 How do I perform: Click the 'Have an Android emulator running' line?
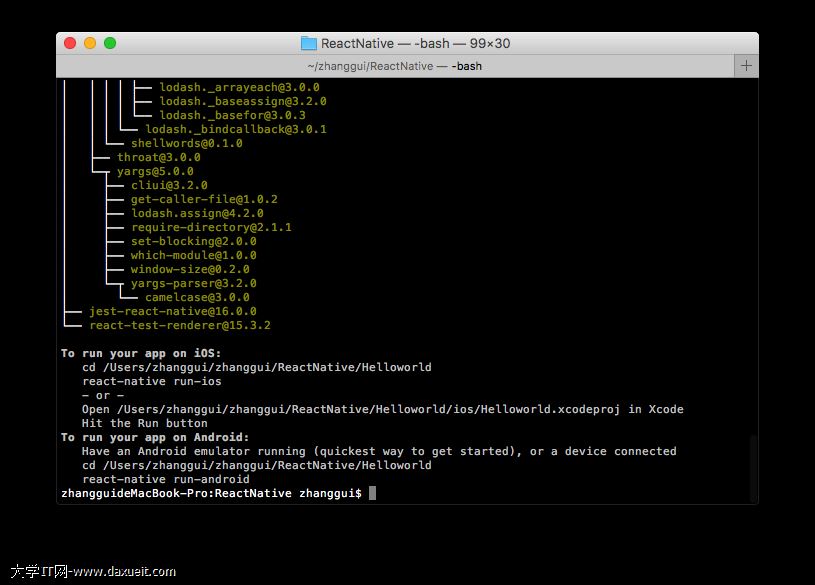[x=379, y=452]
